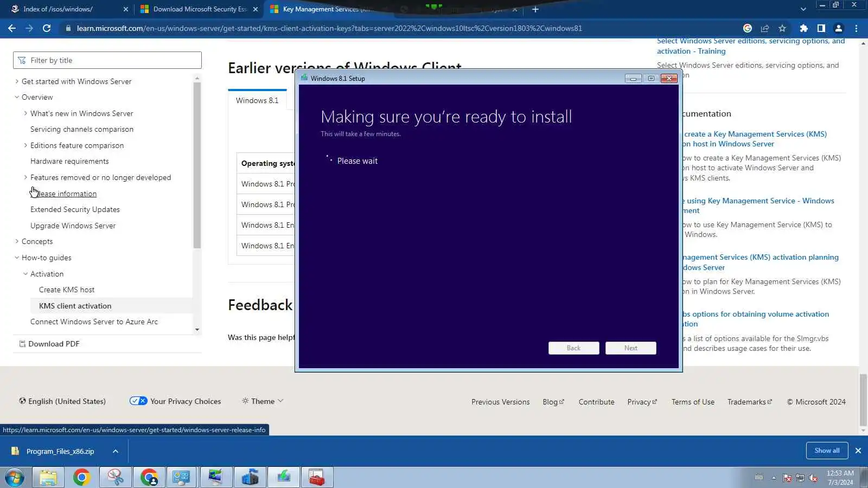Image resolution: width=868 pixels, height=488 pixels.
Task: Select the Key Management Services tab
Action: pos(325,9)
